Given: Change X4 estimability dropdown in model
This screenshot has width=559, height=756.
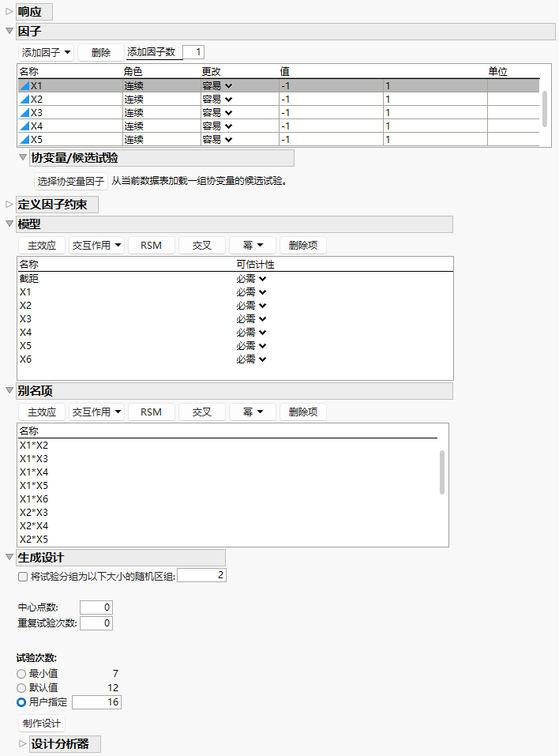Looking at the screenshot, I should click(251, 333).
